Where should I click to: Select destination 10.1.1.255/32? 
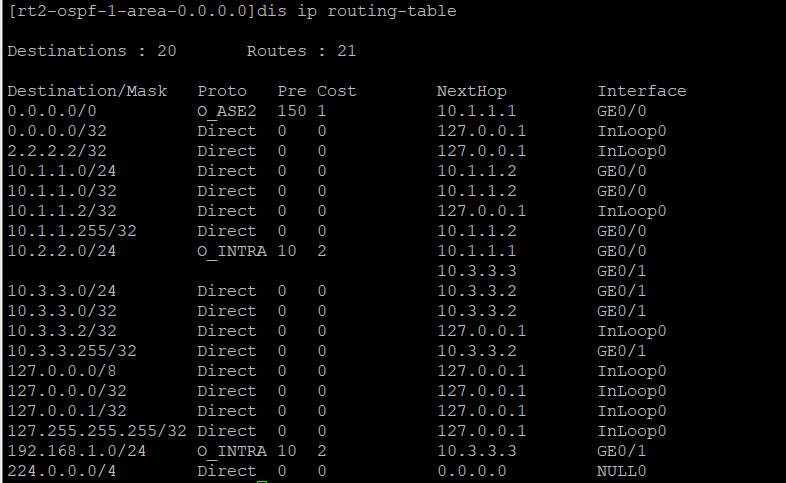click(72, 231)
